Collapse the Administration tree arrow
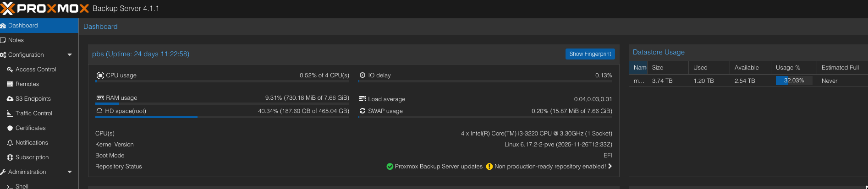This screenshot has width=868, height=189. click(x=70, y=172)
